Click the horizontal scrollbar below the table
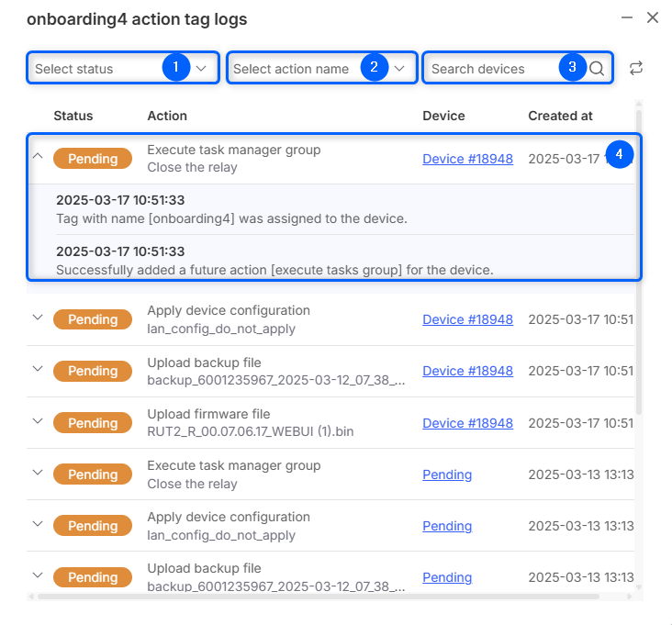The height and width of the screenshot is (625, 672). coord(312,597)
